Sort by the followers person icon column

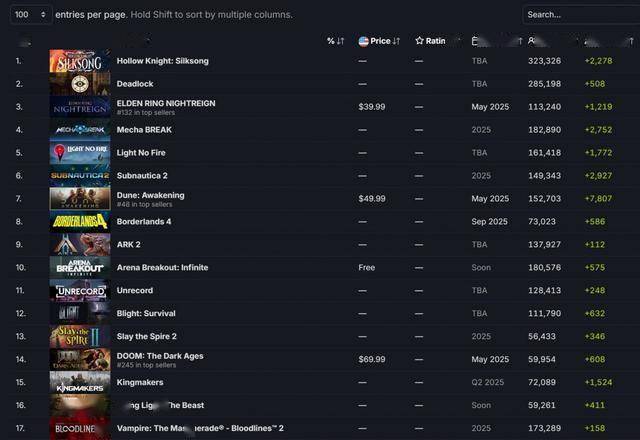pyautogui.click(x=553, y=41)
